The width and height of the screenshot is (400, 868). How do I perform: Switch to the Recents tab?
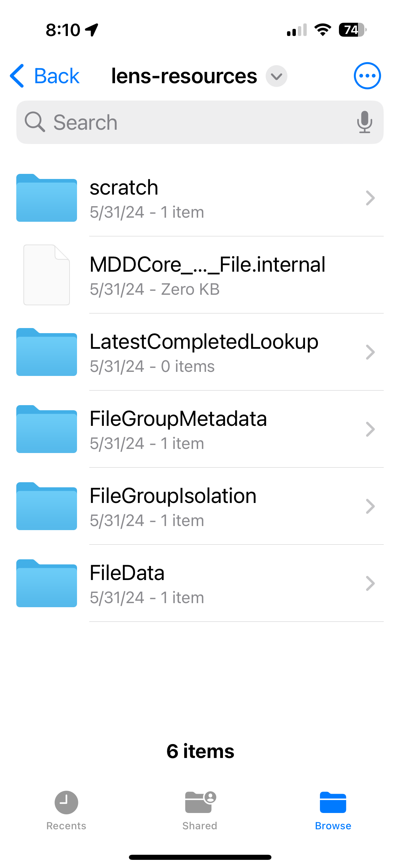pyautogui.click(x=66, y=810)
